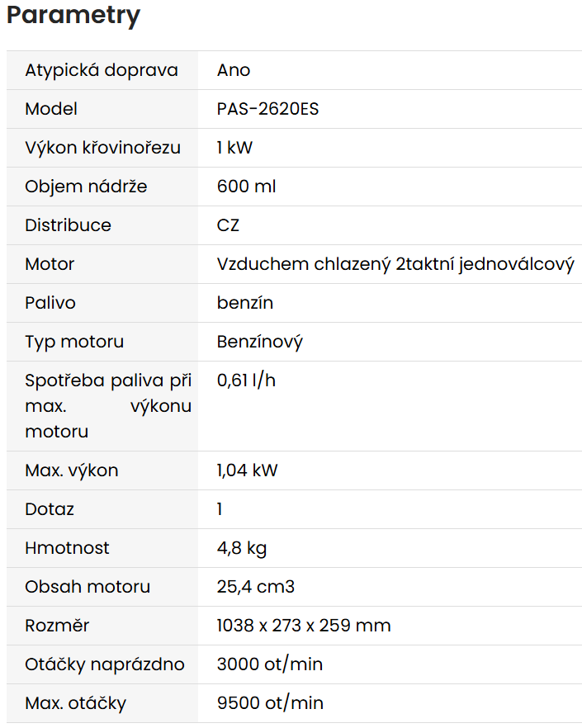Click the 600 ml tank volume value

pos(246,187)
